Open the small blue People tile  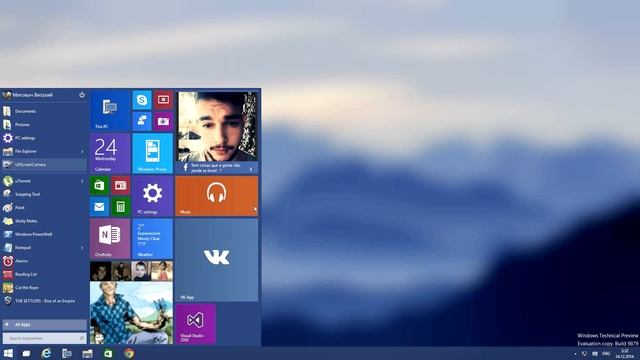pos(142,122)
